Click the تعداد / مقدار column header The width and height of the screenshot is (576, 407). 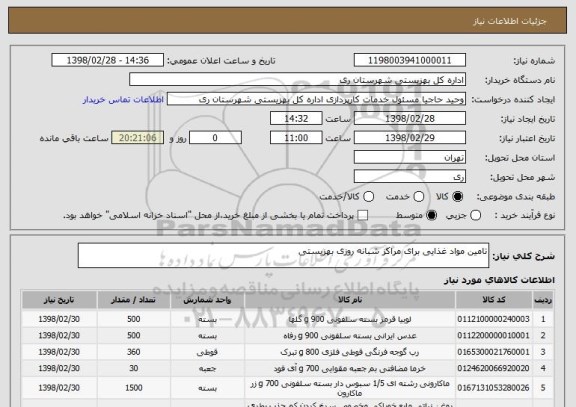click(133, 300)
